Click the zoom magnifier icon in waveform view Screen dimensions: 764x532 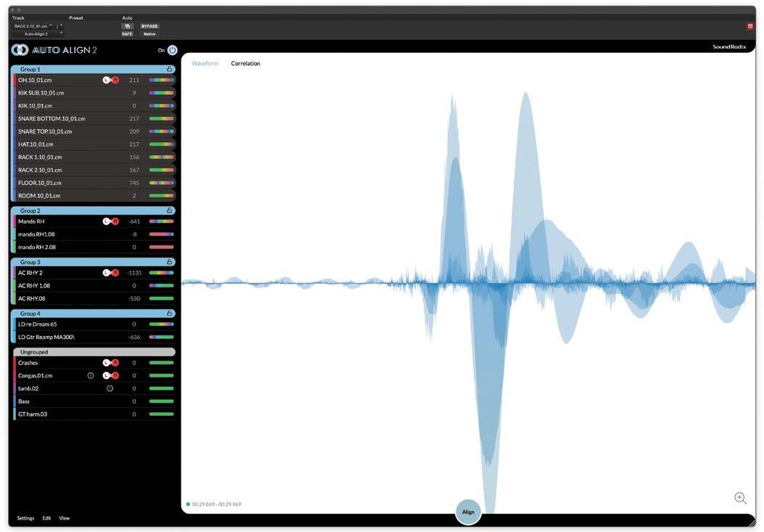(x=740, y=498)
